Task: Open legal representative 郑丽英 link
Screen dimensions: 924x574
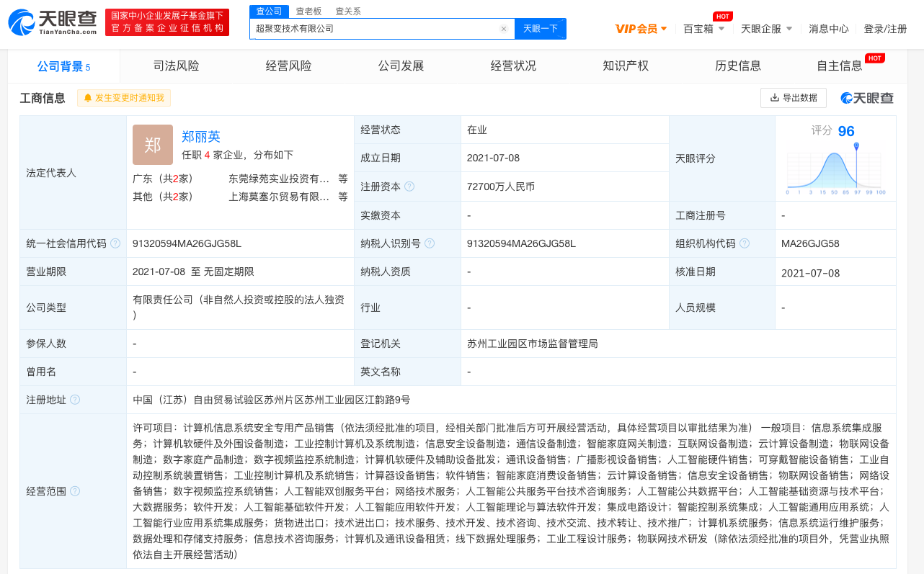Action: [x=201, y=137]
